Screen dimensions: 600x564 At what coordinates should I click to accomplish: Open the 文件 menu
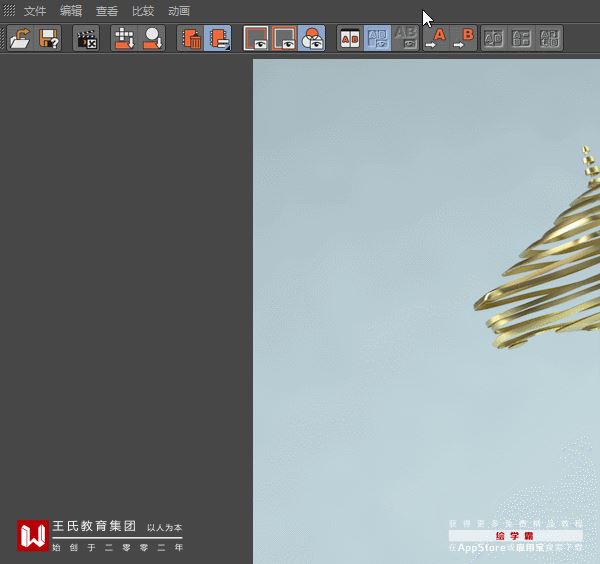tap(35, 11)
